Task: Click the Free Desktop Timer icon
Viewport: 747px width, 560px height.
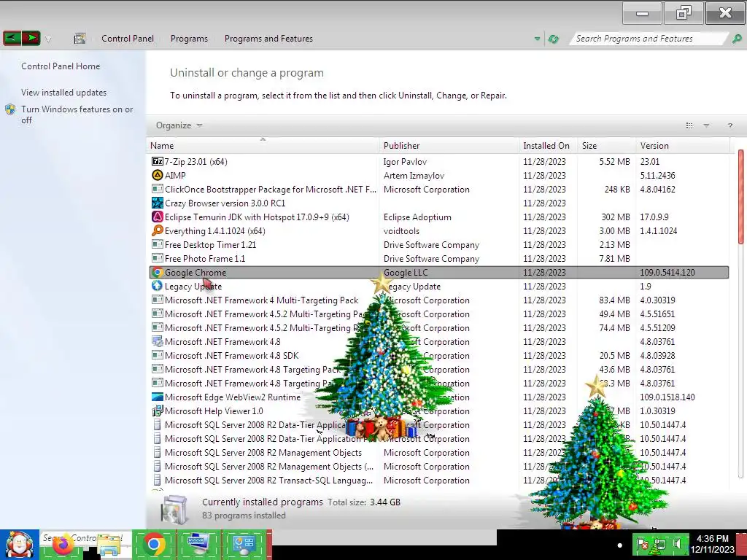Action: click(158, 244)
